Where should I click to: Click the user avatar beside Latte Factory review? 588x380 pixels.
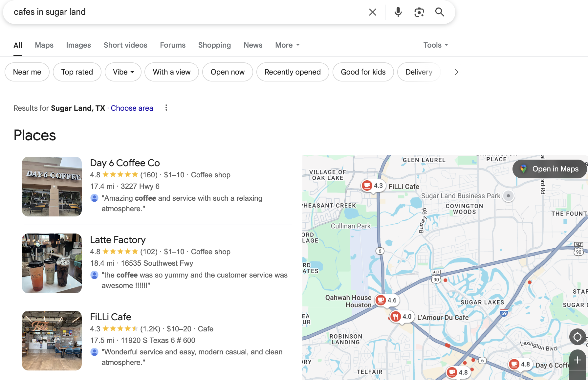click(94, 275)
